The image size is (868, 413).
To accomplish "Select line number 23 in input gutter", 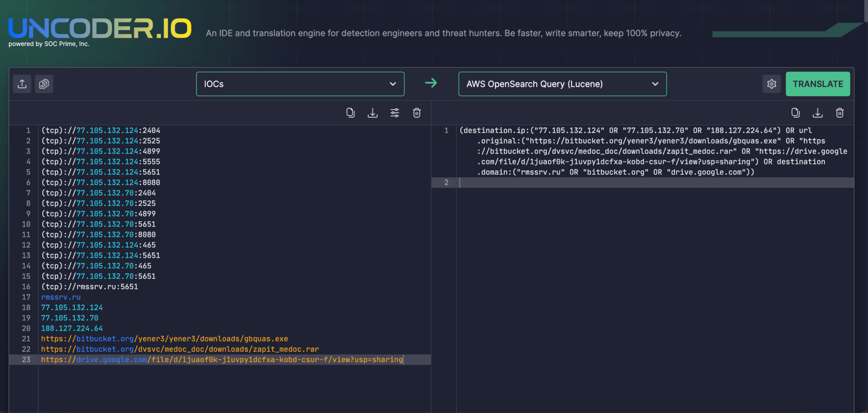I will [26, 360].
